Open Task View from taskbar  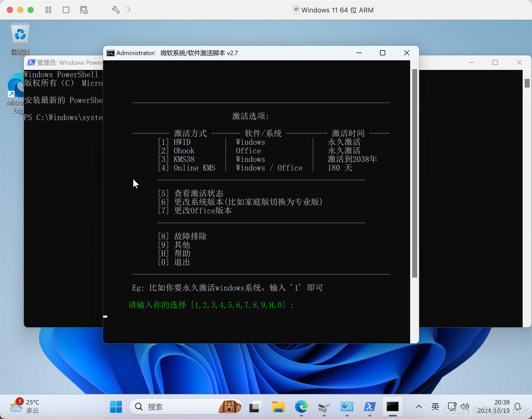[255, 407]
